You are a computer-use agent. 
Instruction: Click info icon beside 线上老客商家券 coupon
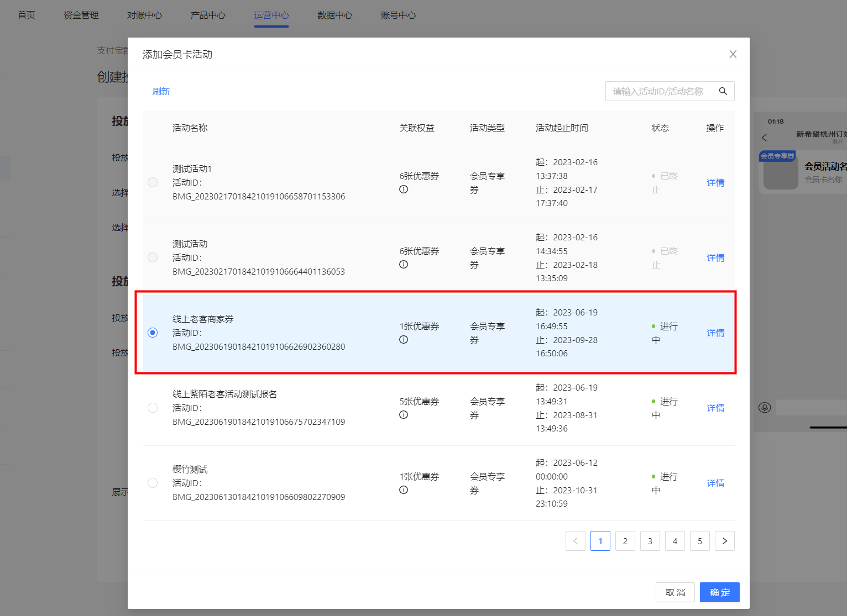(404, 340)
